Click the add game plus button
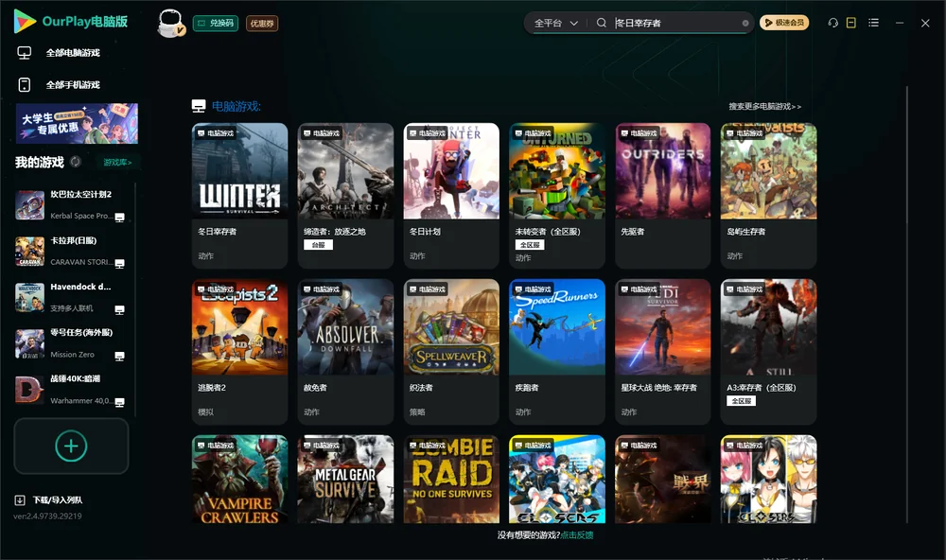Screen dimensions: 946x560 click(71, 446)
